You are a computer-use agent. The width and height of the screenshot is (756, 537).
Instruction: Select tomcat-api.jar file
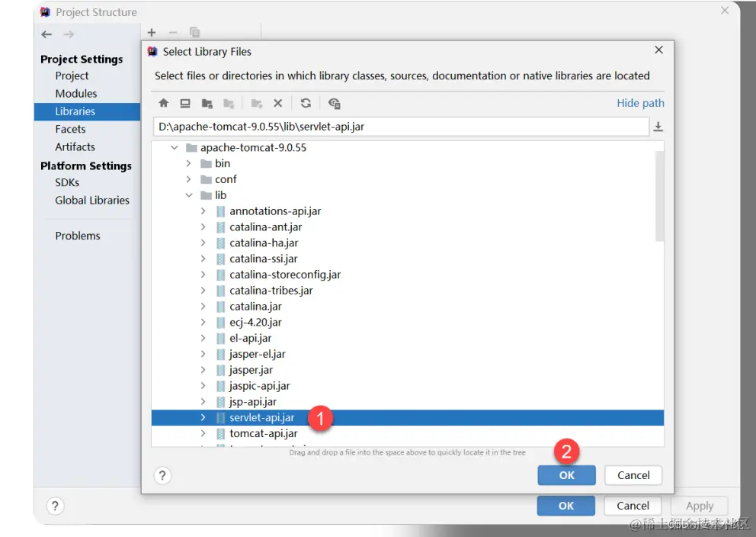(x=263, y=433)
